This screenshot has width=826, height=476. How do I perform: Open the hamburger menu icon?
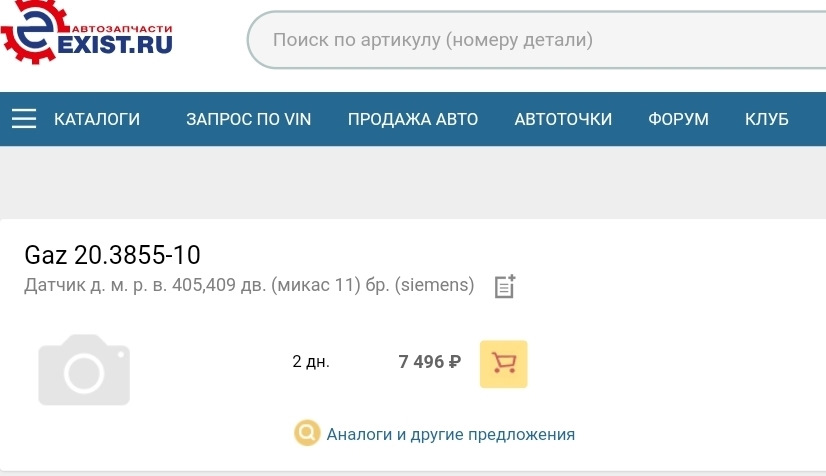pos(24,119)
